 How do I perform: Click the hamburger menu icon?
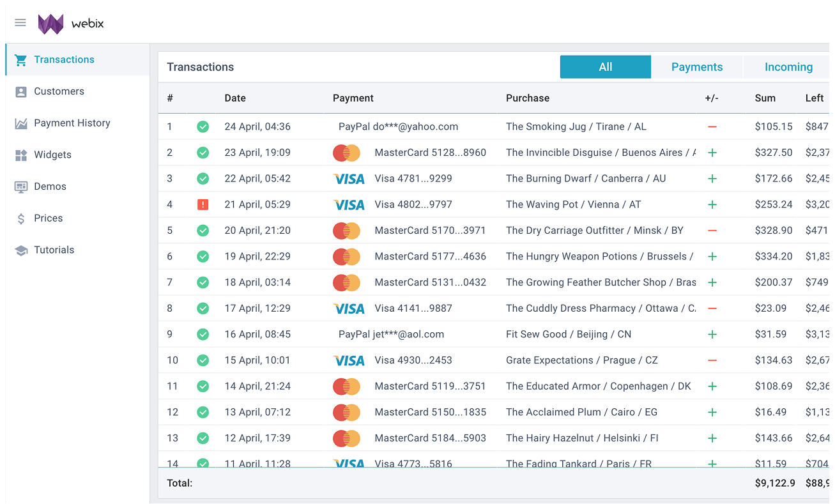[20, 23]
